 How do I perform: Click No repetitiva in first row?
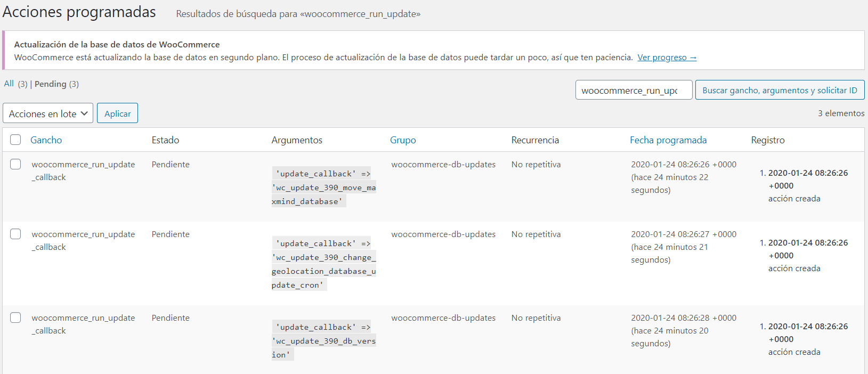pos(536,165)
